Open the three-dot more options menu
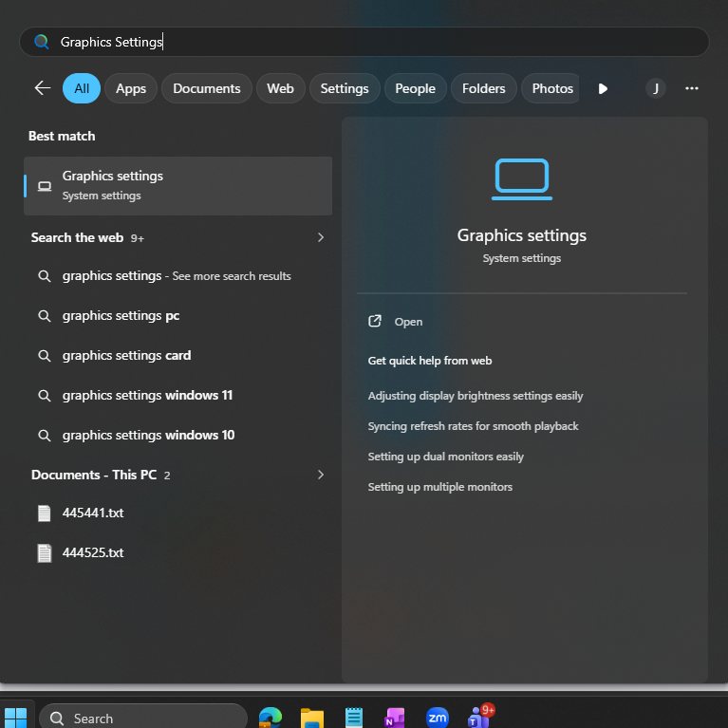 click(692, 88)
